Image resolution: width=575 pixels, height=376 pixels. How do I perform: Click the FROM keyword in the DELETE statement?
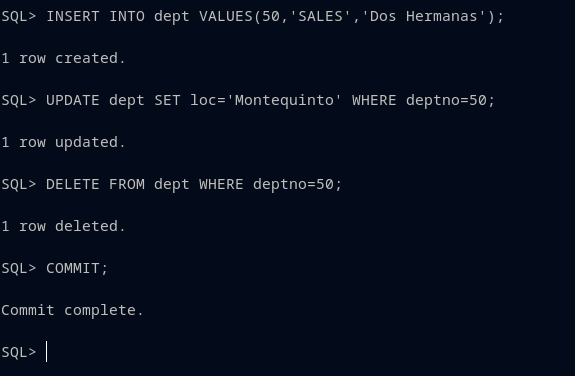pyautogui.click(x=127, y=184)
